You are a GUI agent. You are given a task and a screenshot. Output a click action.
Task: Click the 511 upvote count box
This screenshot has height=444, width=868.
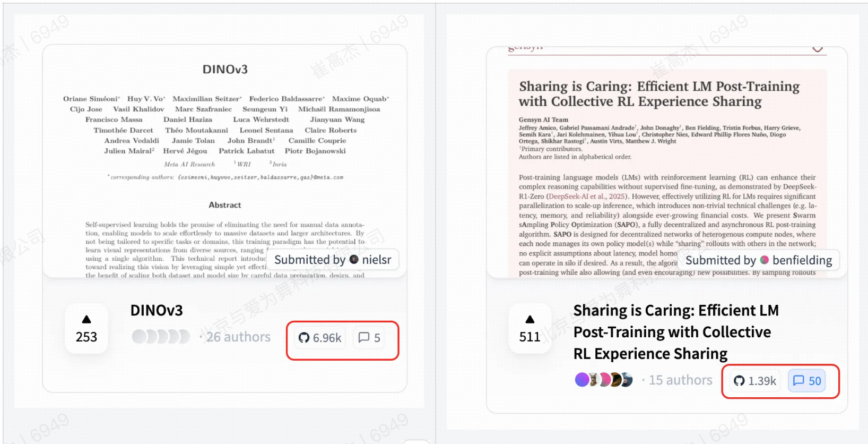(530, 328)
